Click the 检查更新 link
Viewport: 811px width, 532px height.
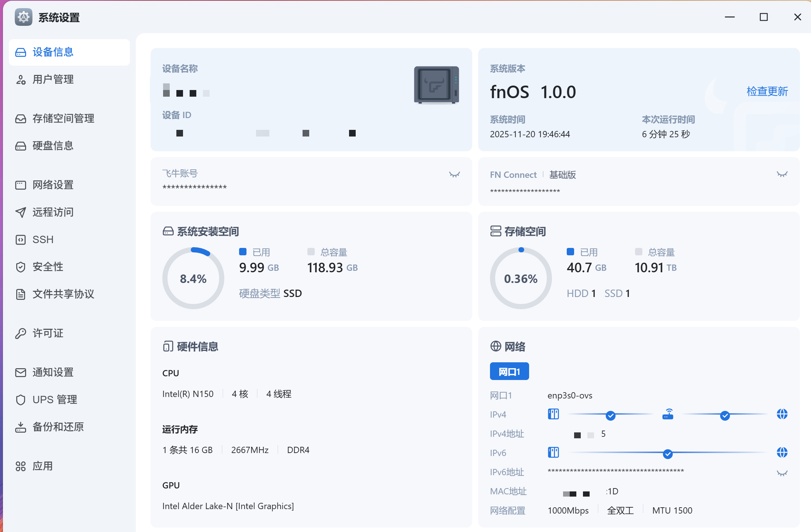click(767, 91)
